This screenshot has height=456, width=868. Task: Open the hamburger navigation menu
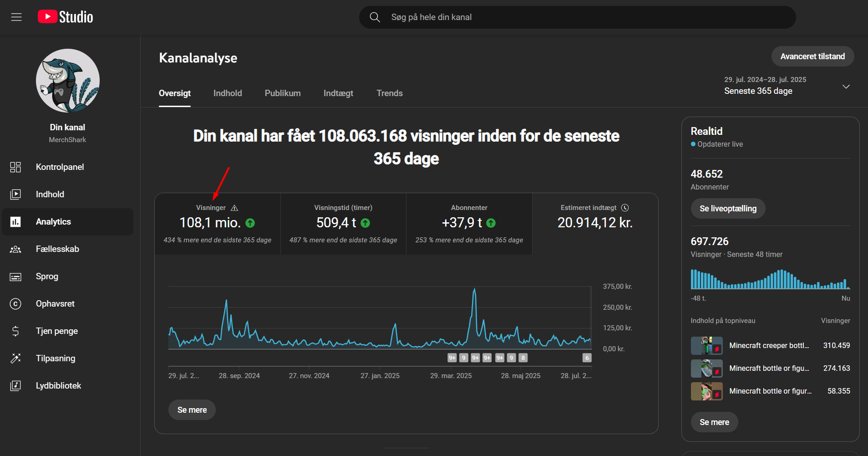pyautogui.click(x=16, y=17)
